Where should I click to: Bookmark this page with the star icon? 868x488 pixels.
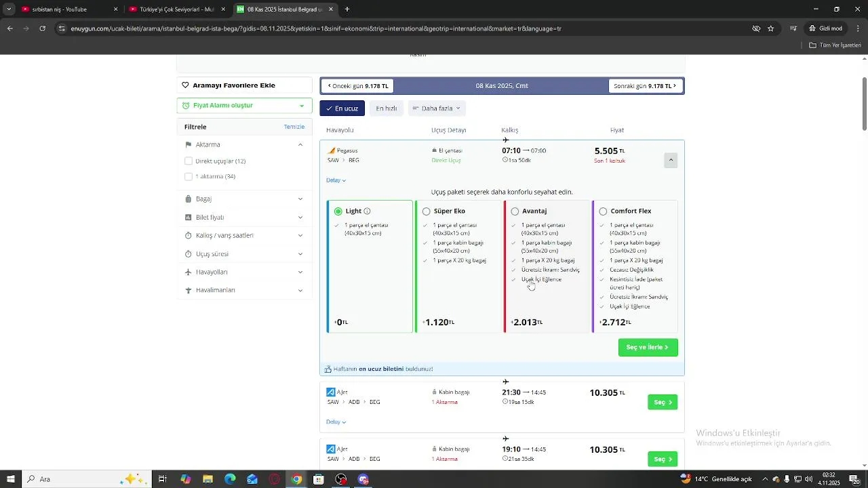coord(771,28)
